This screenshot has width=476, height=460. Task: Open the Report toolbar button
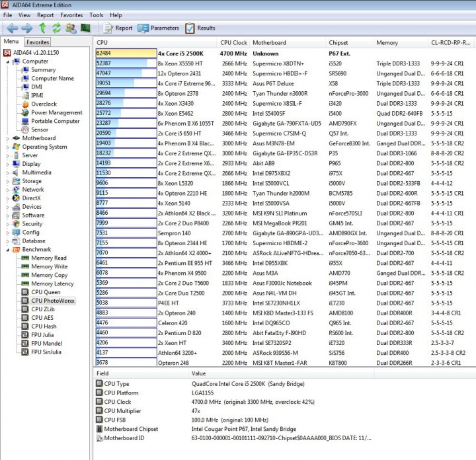pyautogui.click(x=118, y=28)
